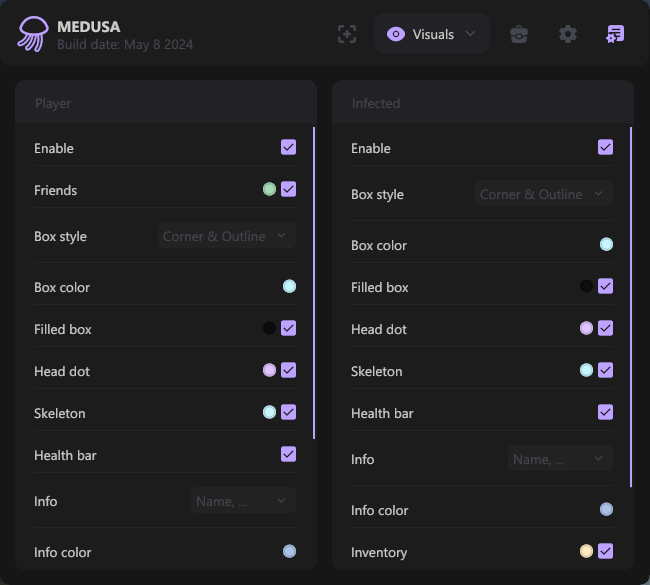Viewport: 650px width, 585px height.
Task: Disable the Player Enable checkbox
Action: click(289, 148)
